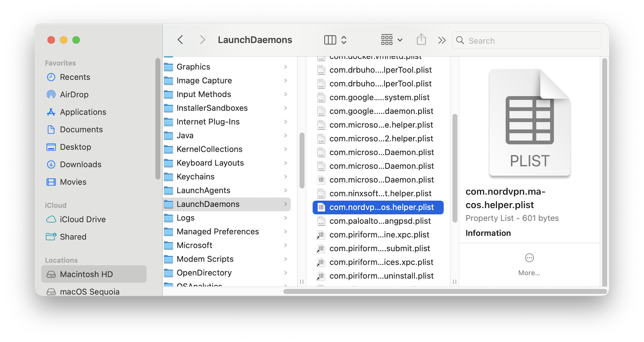Expand the Keychains folder chevron
This screenshot has height=342, width=644.
coord(285,177)
